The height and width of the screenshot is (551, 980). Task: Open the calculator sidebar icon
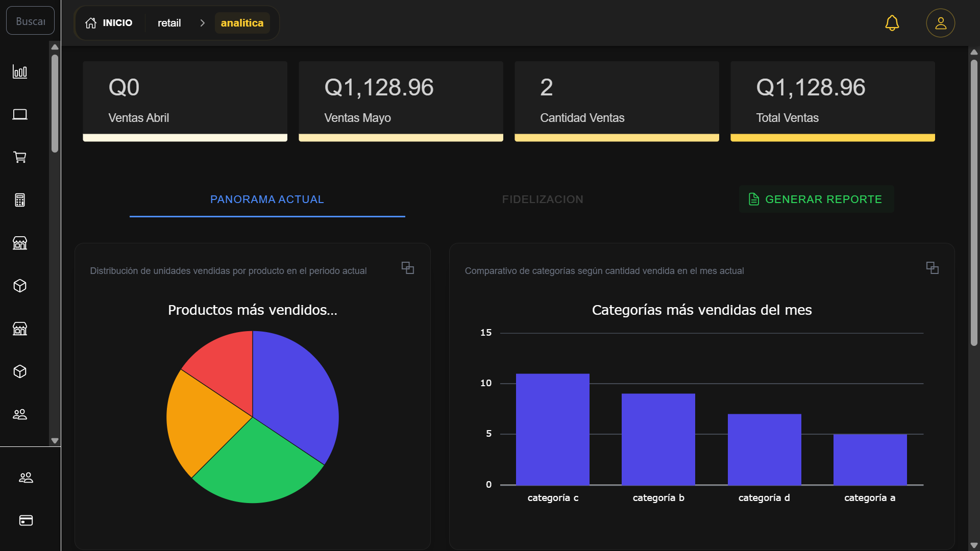tap(20, 200)
